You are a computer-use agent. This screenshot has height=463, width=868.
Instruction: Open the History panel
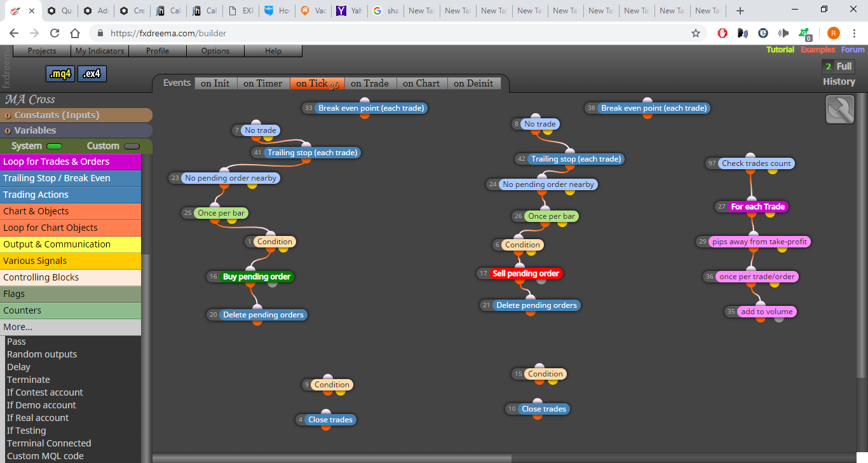(x=839, y=81)
